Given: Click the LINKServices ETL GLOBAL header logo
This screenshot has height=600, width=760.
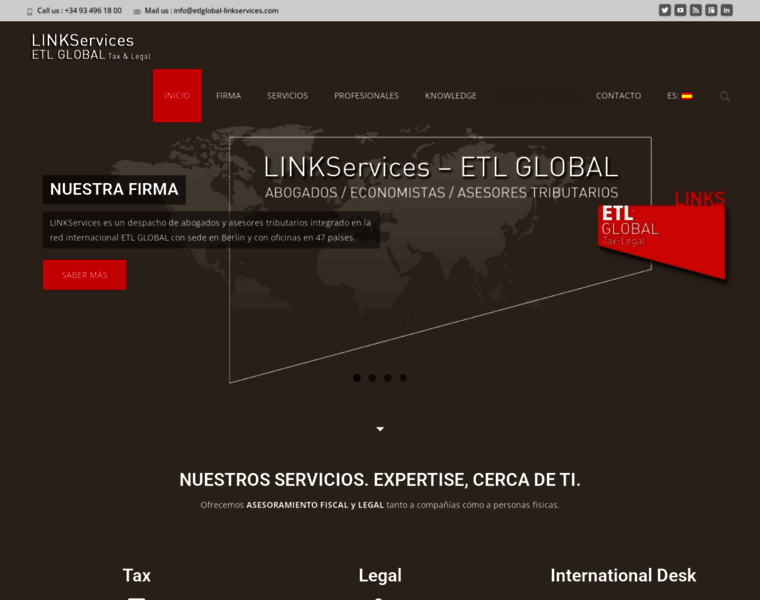Looking at the screenshot, I should [91, 47].
